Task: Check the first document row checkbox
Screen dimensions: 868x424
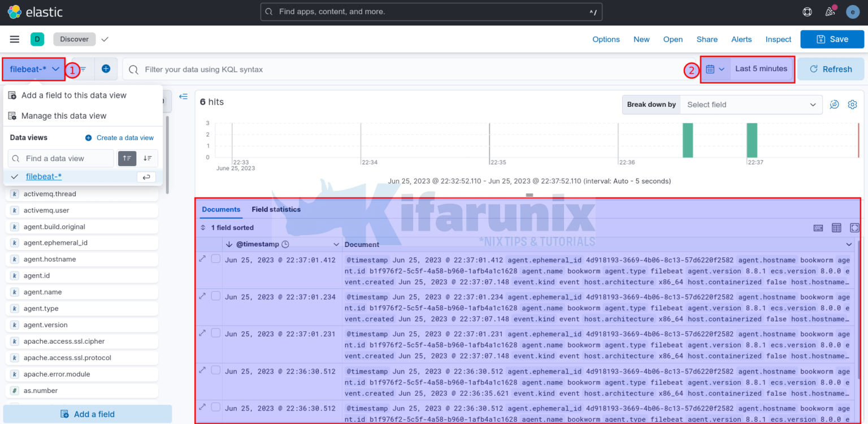Action: (x=215, y=258)
